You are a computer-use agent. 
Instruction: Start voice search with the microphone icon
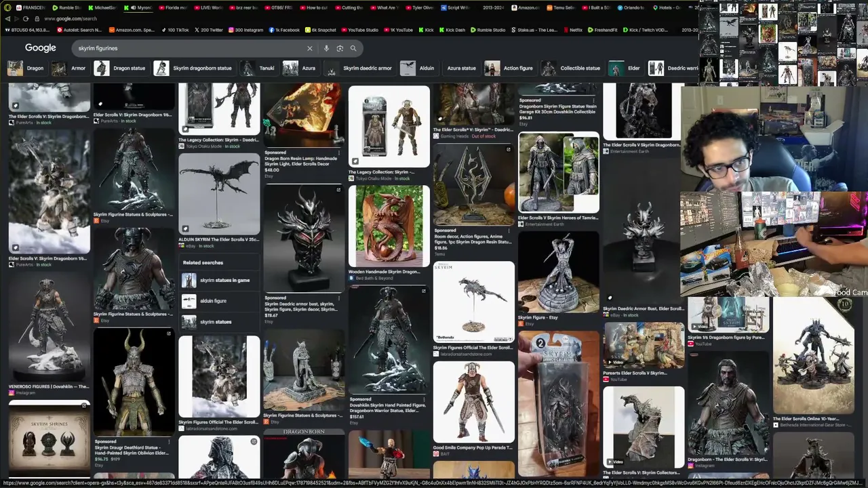[x=326, y=48]
